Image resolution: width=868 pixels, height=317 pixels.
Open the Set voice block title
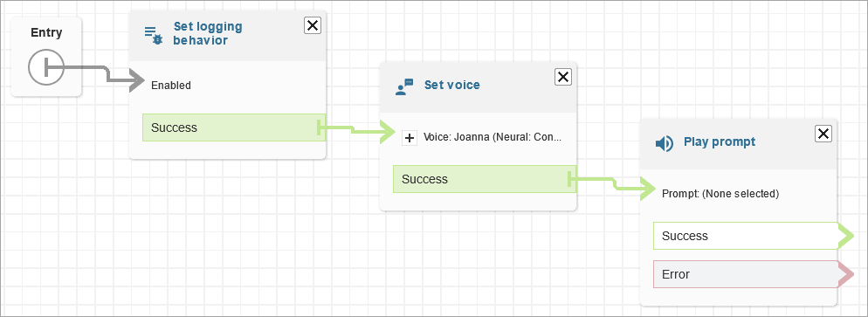coord(451,85)
